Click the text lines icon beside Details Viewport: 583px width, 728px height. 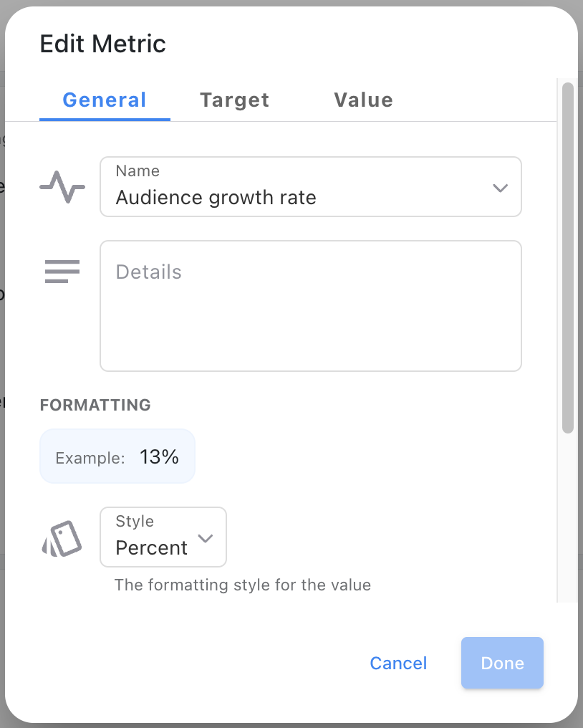pos(62,272)
